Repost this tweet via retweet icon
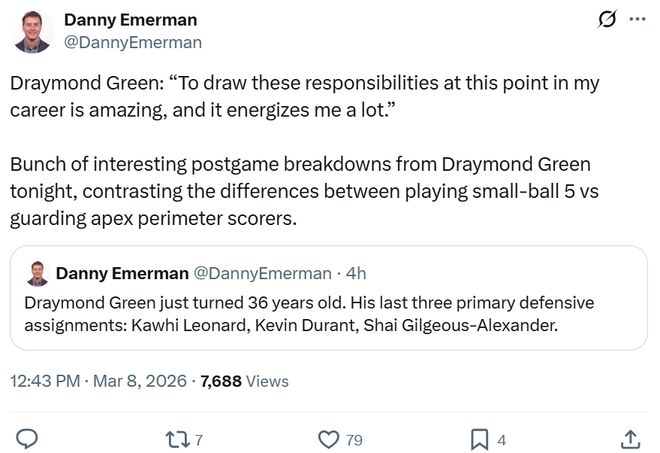The image size is (660, 453). (x=176, y=439)
